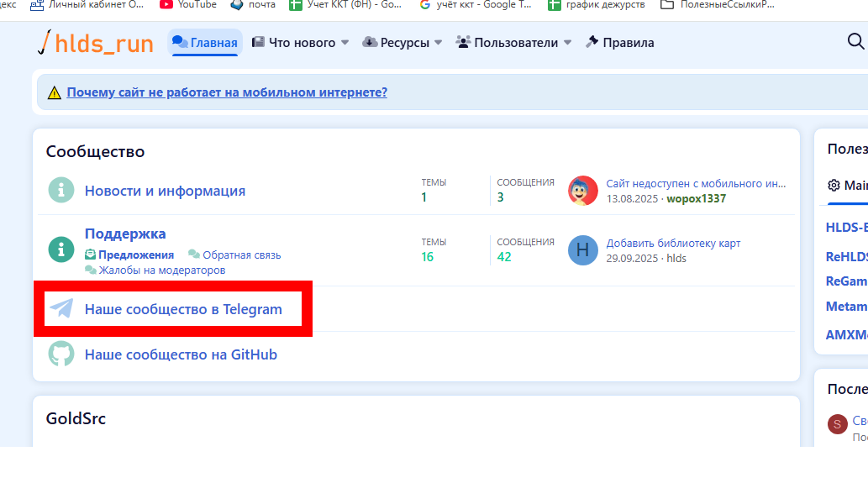Screen dimensions: 868x504
Task: Click the Поддержка forum info icon
Action: point(61,249)
